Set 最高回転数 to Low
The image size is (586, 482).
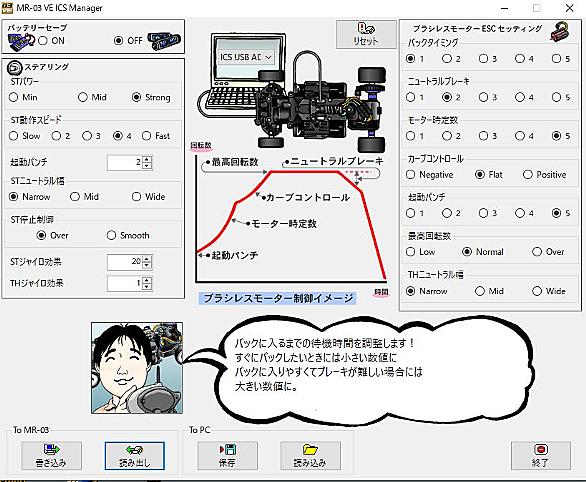421,251
